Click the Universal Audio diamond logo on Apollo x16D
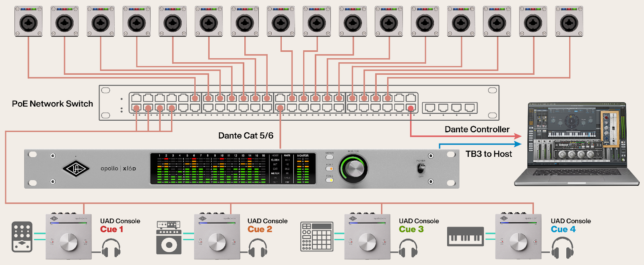 point(76,169)
